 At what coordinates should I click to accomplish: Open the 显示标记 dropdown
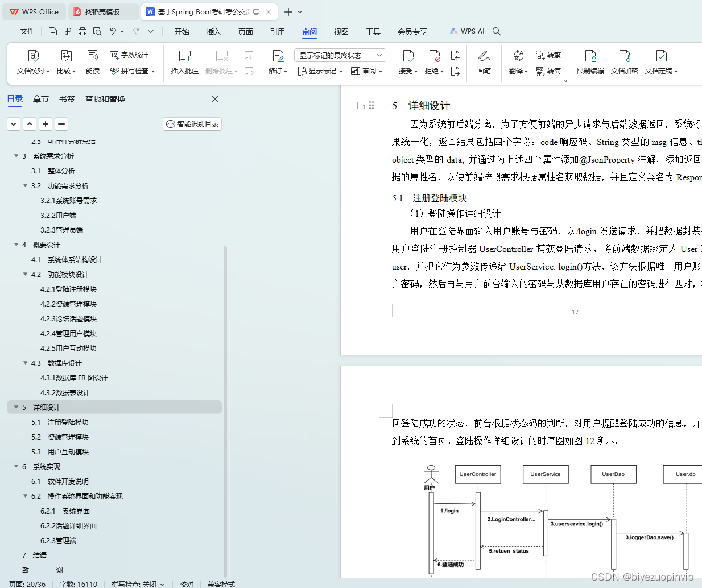pyautogui.click(x=320, y=71)
